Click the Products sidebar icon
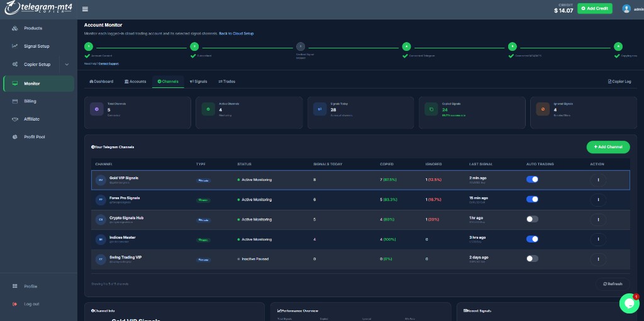Screen dimensions: 644x321 coord(15,28)
